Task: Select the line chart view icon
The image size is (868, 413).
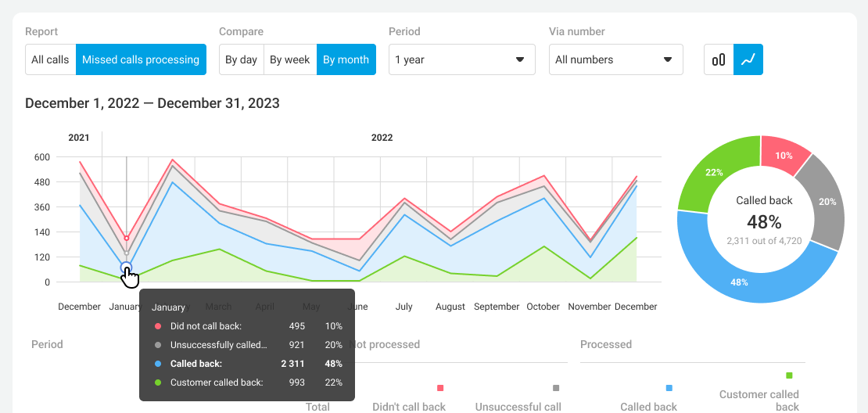Action: pos(748,59)
